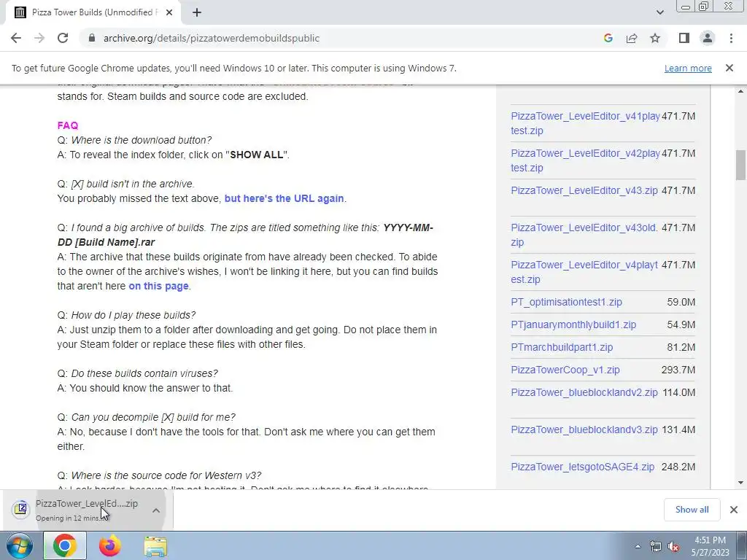The image size is (747, 560).
Task: Click 'Q: Where is the download button?'
Action: click(134, 140)
